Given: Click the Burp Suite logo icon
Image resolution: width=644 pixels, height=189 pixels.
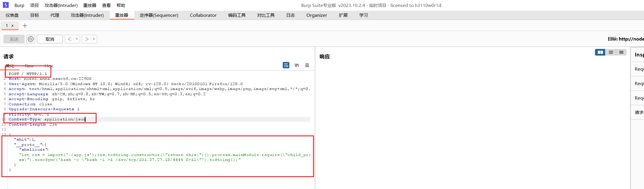Looking at the screenshot, I should 6,5.
